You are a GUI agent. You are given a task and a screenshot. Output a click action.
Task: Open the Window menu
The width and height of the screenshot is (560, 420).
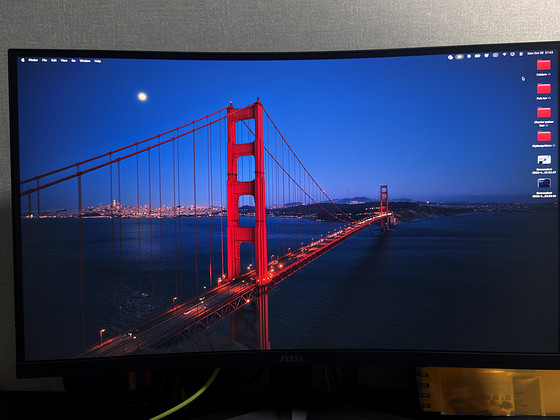point(85,61)
